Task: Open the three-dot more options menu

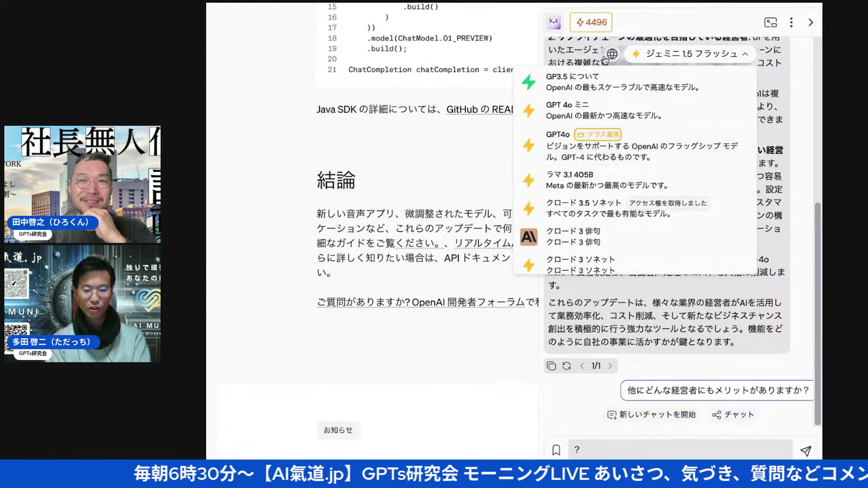Action: [791, 22]
